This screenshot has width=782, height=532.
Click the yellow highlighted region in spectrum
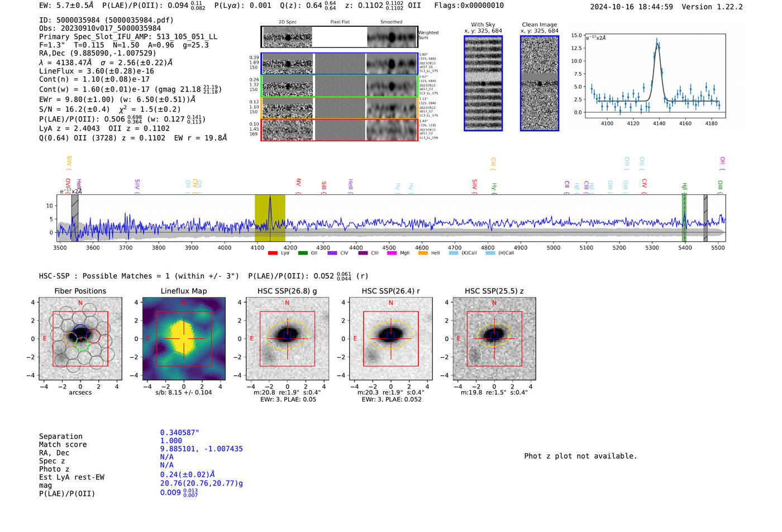270,218
